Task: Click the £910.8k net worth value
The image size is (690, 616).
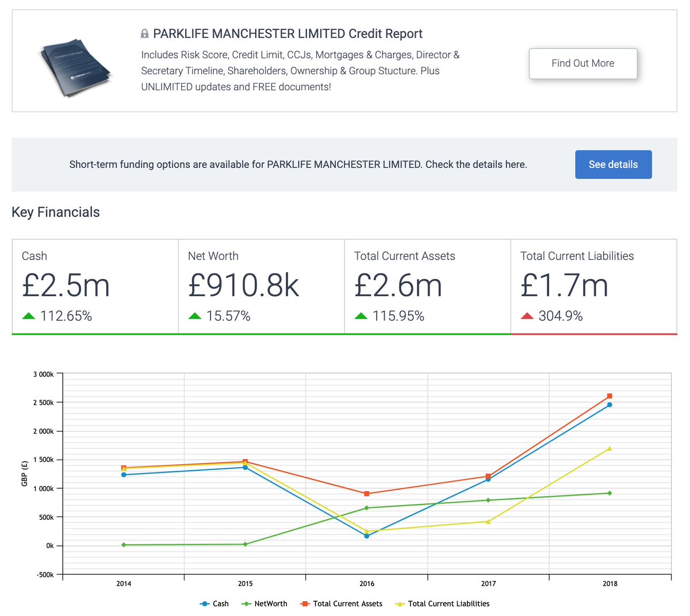Action: coord(244,285)
